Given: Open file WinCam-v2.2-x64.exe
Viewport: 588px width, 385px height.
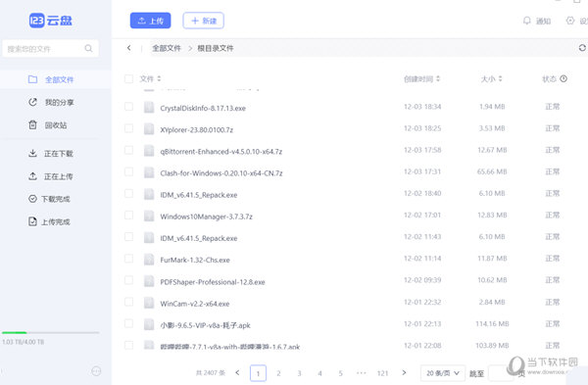Looking at the screenshot, I should coord(195,304).
